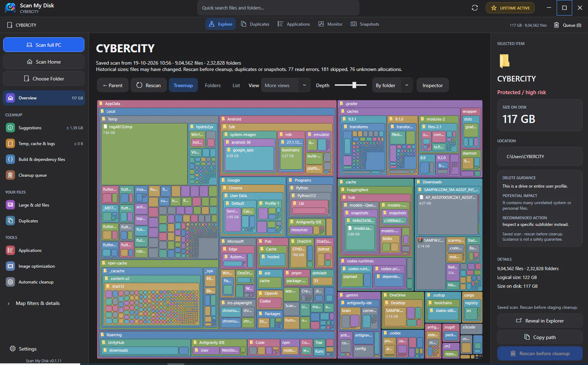Click the CYBERCITY device icon in header
This screenshot has height=365, width=588.
click(10, 25)
